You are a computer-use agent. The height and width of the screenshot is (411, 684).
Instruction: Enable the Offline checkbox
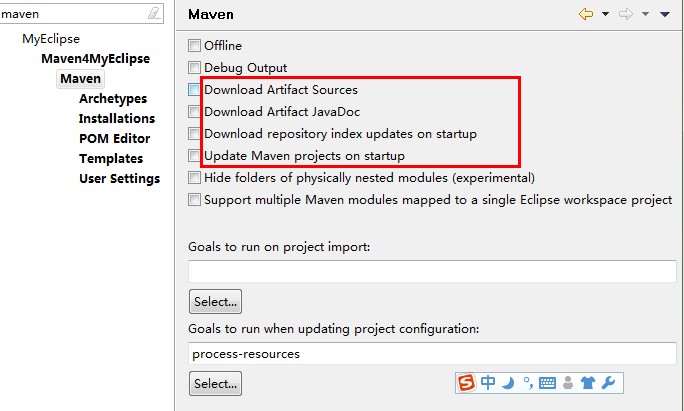[x=194, y=45]
